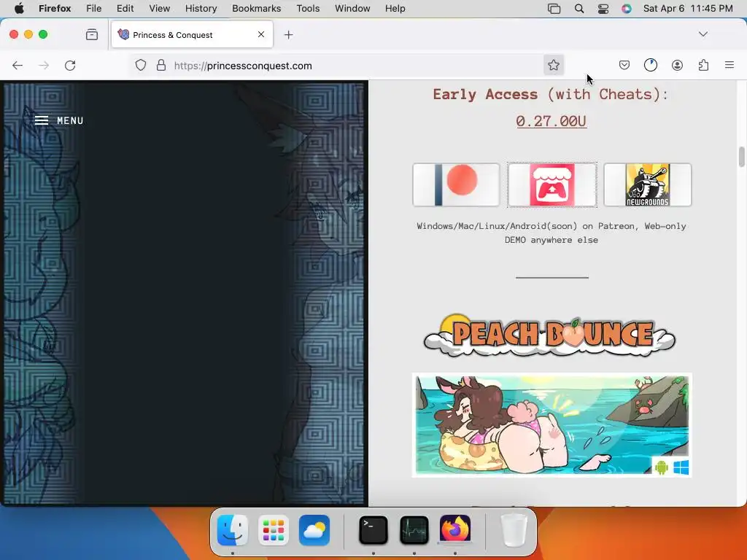Open the circular timer extension icon

[x=650, y=65]
